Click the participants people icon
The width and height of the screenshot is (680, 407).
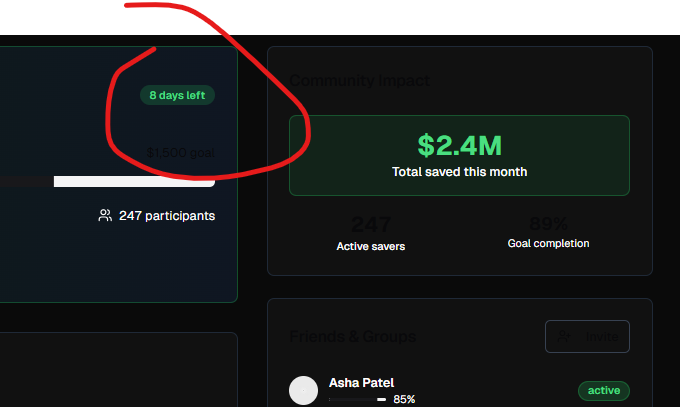pos(105,215)
